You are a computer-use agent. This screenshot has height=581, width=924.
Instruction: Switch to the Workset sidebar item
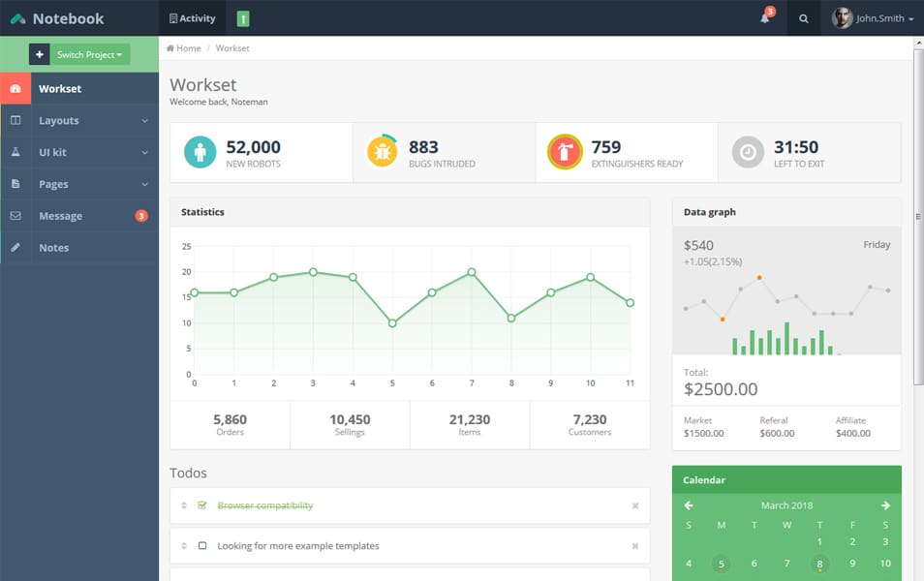pyautogui.click(x=61, y=87)
